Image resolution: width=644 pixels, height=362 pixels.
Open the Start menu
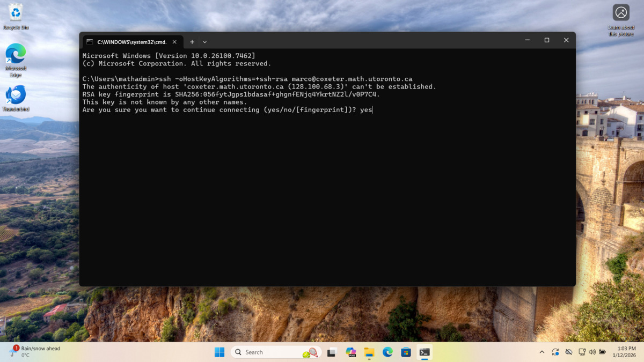pos(219,352)
